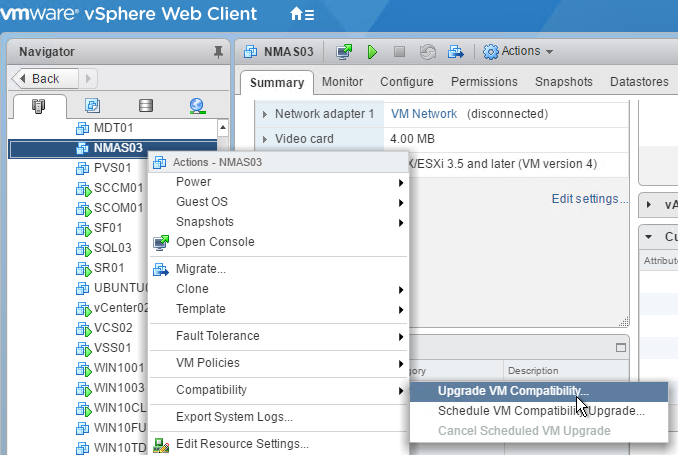The image size is (678, 455).
Task: Click the SQL03 VM icon
Action: (x=83, y=249)
